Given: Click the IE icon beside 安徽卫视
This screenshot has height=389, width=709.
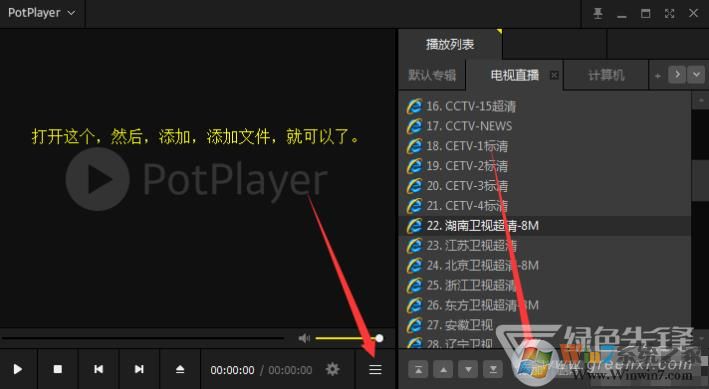Looking at the screenshot, I should click(x=414, y=325).
